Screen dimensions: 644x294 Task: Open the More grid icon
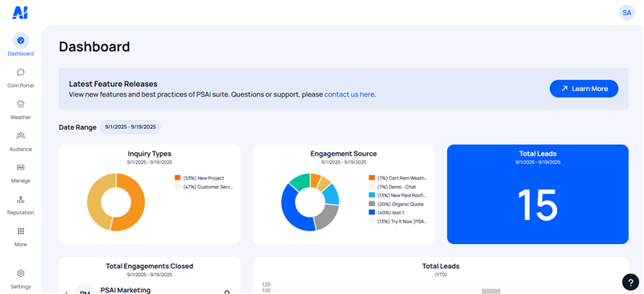pyautogui.click(x=21, y=231)
